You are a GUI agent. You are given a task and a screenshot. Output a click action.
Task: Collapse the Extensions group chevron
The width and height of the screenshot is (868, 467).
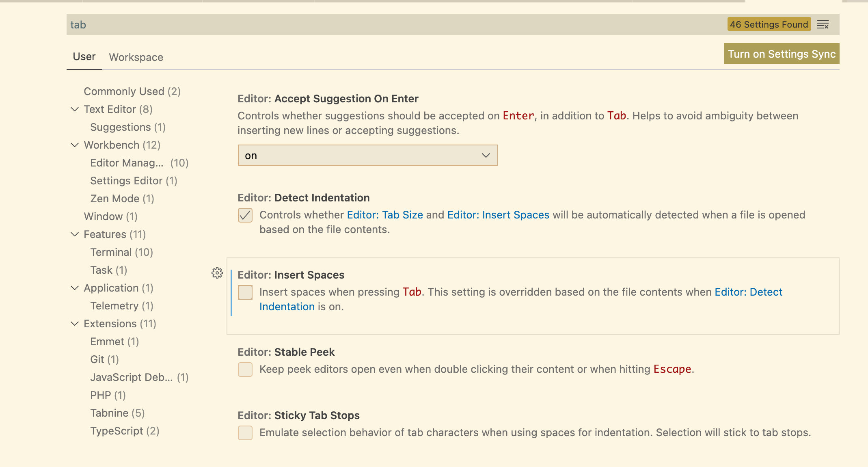(x=75, y=324)
